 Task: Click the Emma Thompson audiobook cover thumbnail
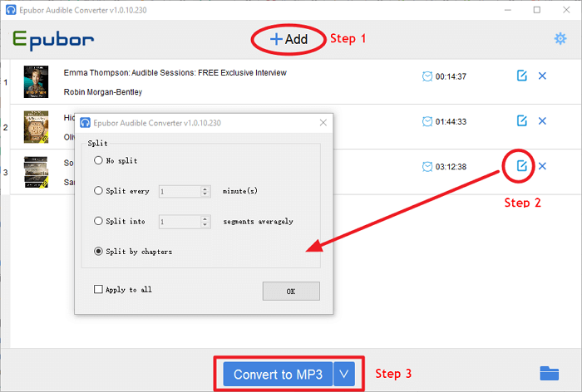coord(36,81)
